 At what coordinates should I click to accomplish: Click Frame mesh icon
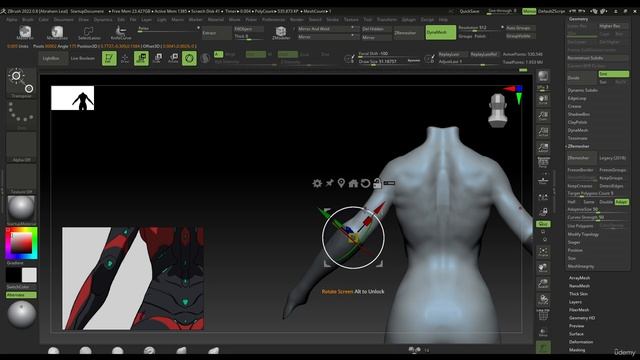(543, 252)
